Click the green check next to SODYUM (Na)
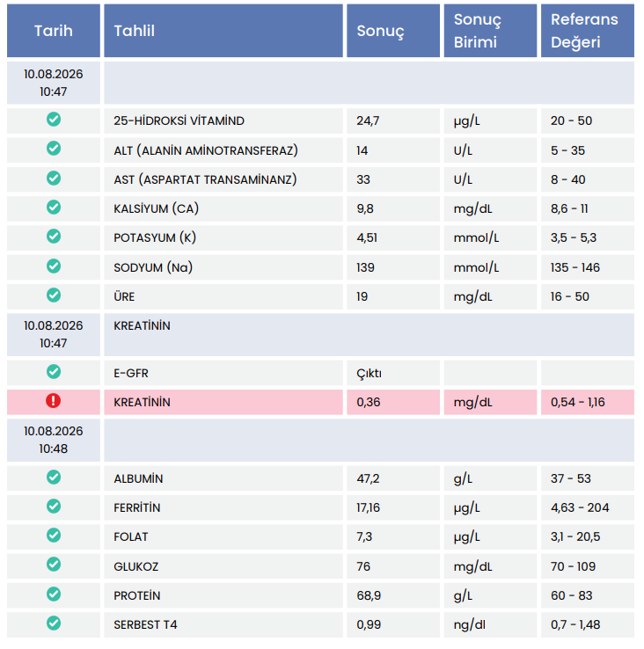644x649 pixels. [x=54, y=266]
